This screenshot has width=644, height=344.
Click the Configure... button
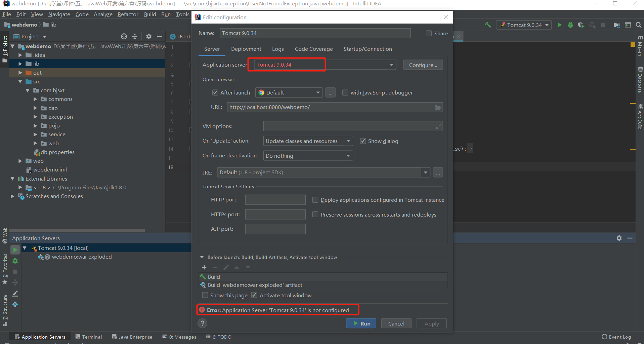coord(423,65)
